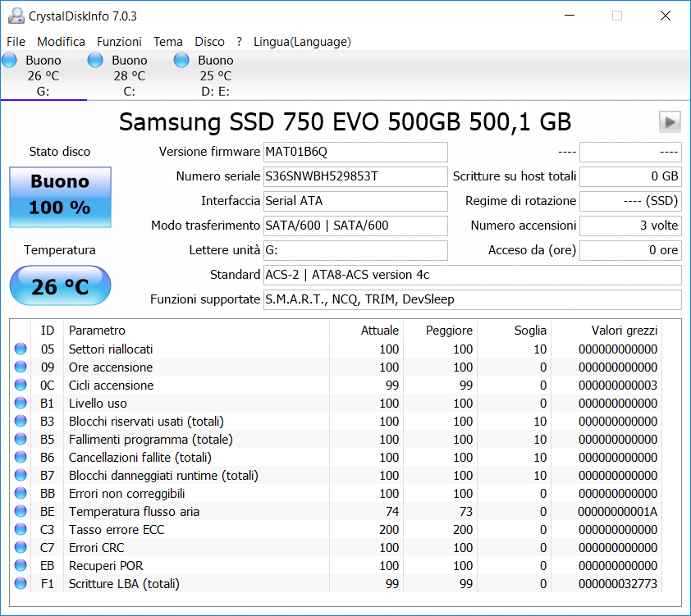Click the Valori grezzi column header
The width and height of the screenshot is (691, 616).
coord(606,331)
